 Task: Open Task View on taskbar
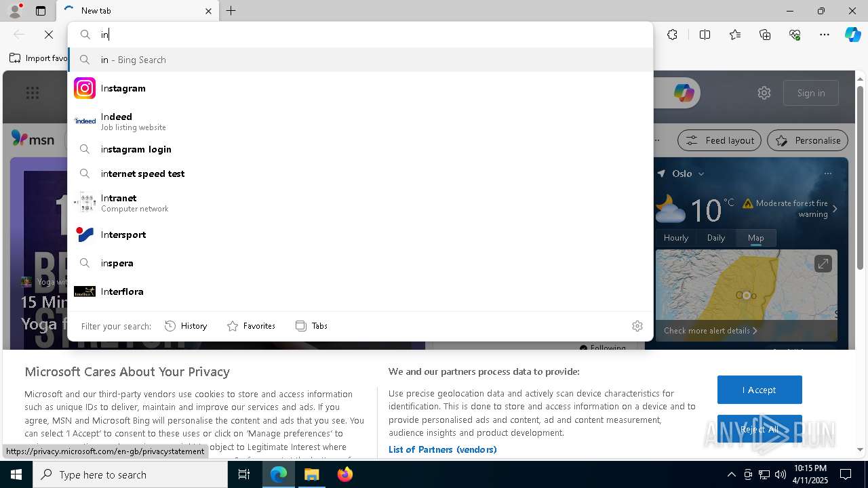(244, 474)
